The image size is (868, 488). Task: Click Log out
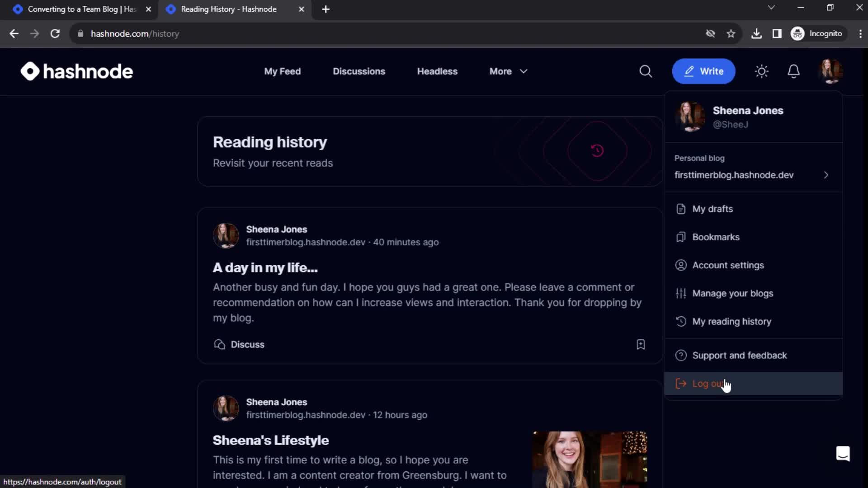(x=753, y=384)
